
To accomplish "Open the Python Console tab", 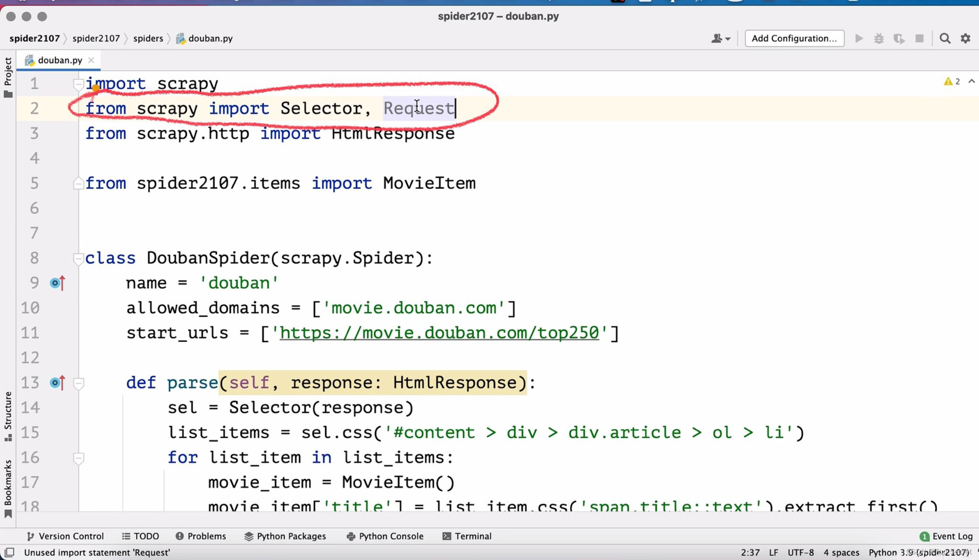I will (x=385, y=536).
